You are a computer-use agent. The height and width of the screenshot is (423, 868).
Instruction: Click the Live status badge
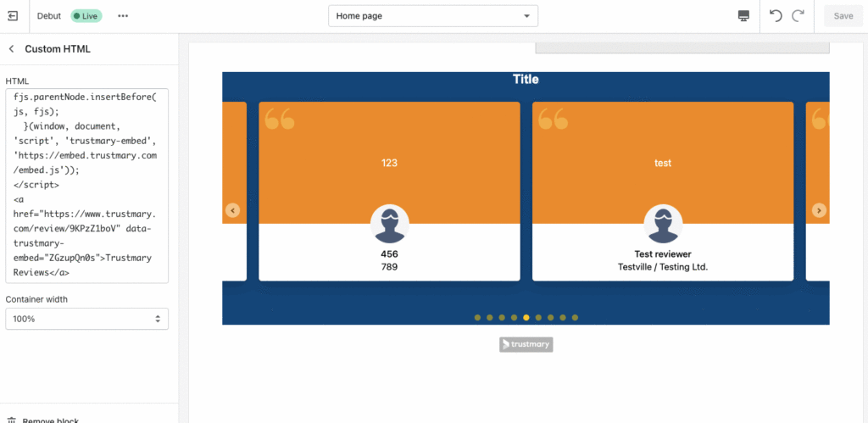(86, 16)
